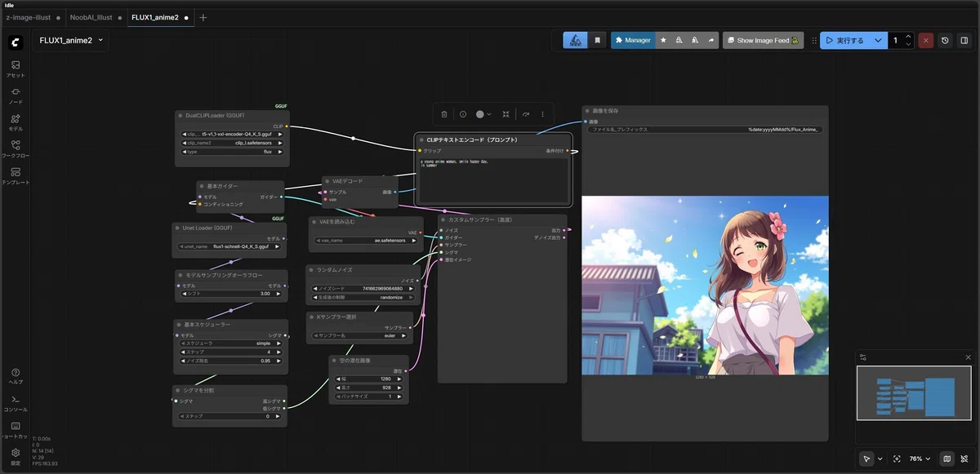Open the ノード library sidebar icon
The image size is (980, 474).
16,95
